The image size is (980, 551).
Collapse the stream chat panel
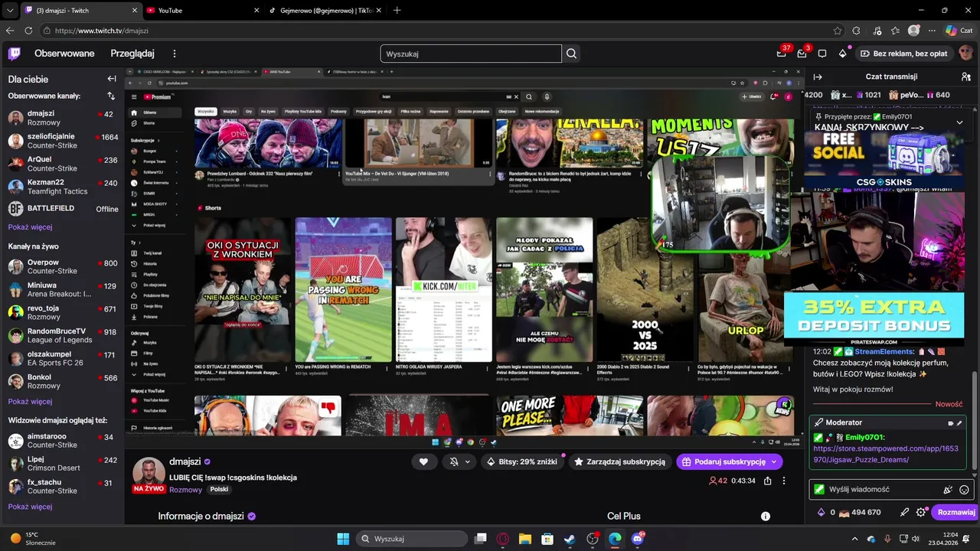coord(818,77)
